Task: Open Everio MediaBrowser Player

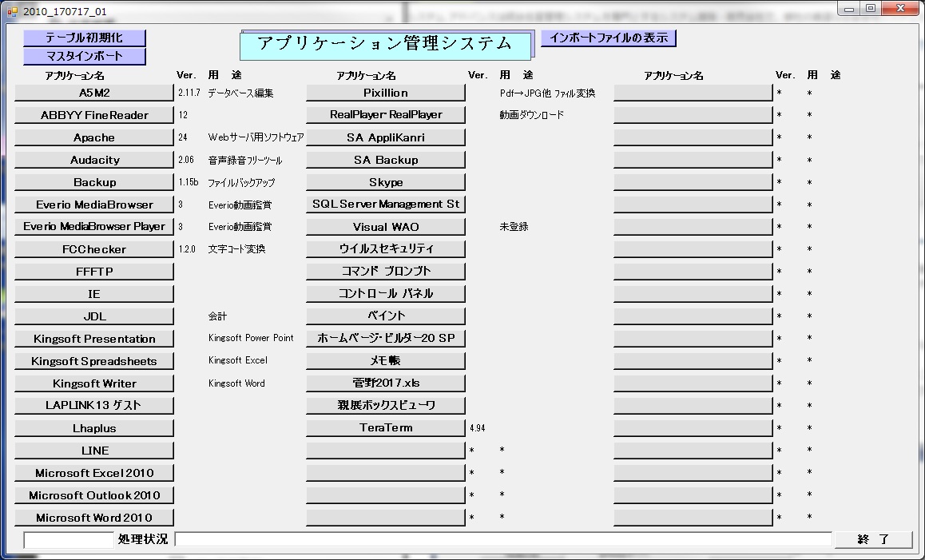Action: [x=94, y=227]
